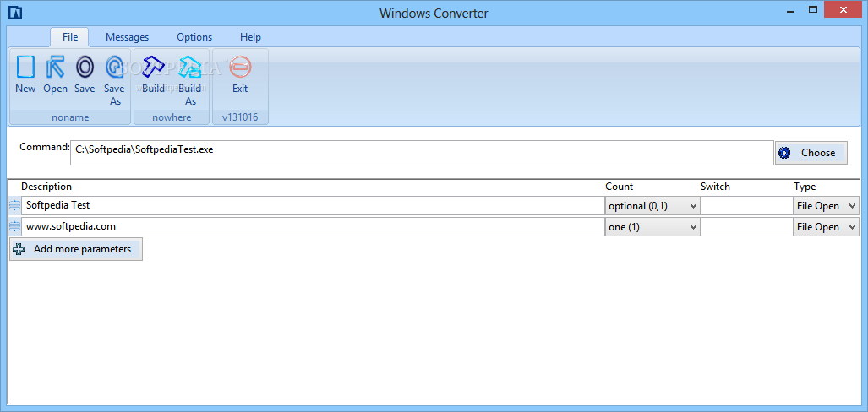868x412 pixels.
Task: Click the Description column header
Action: tap(46, 187)
